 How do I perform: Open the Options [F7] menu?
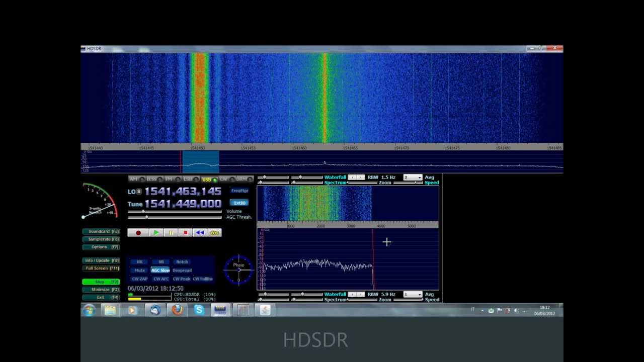(101, 247)
